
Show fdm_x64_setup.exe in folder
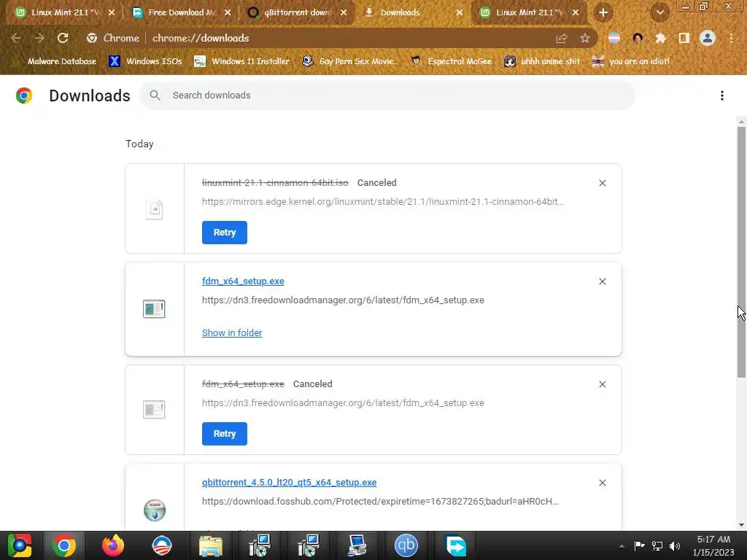click(232, 332)
